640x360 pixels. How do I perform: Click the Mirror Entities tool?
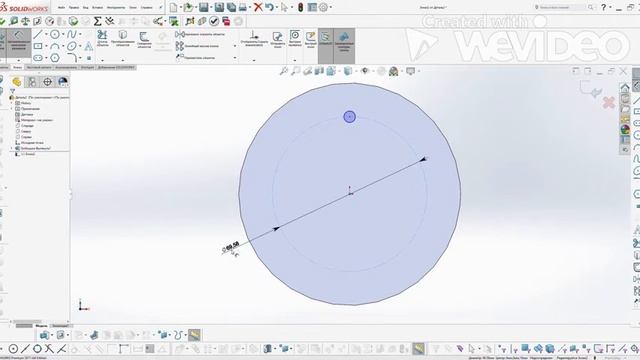[200, 34]
